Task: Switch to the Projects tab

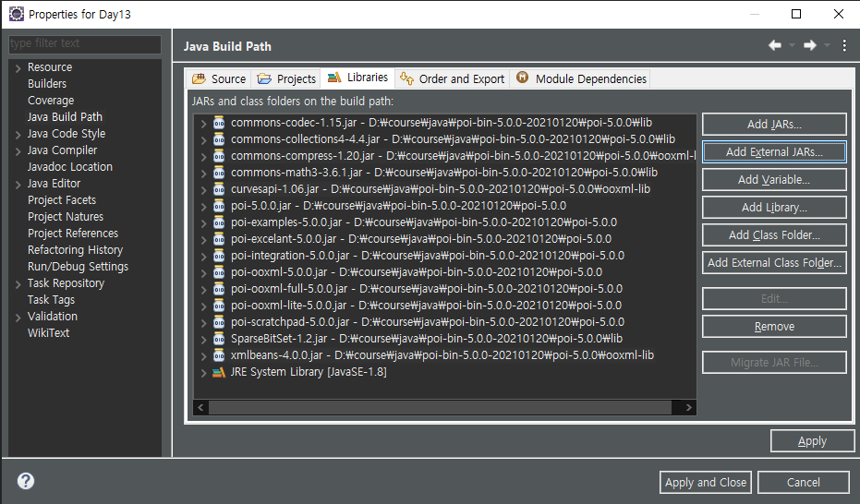Action: (x=286, y=78)
